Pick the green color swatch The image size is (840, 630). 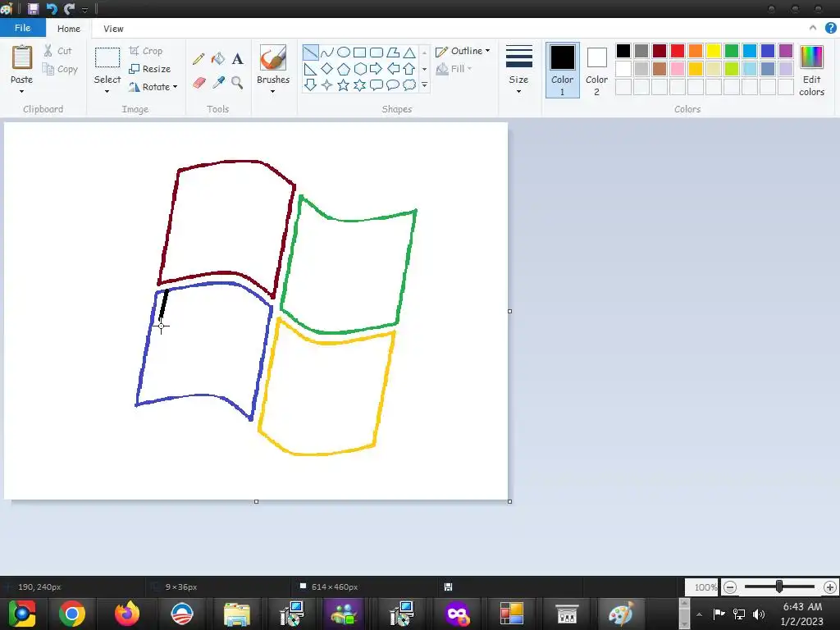732,51
